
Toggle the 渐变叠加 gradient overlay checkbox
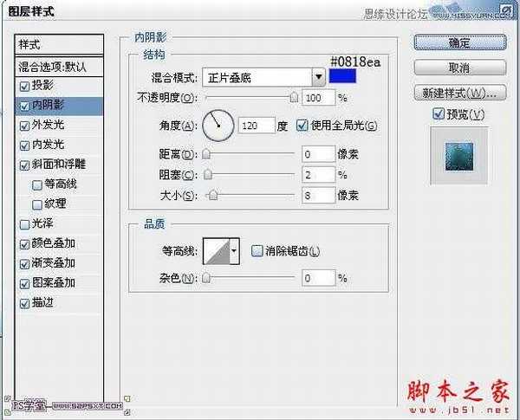coord(25,264)
